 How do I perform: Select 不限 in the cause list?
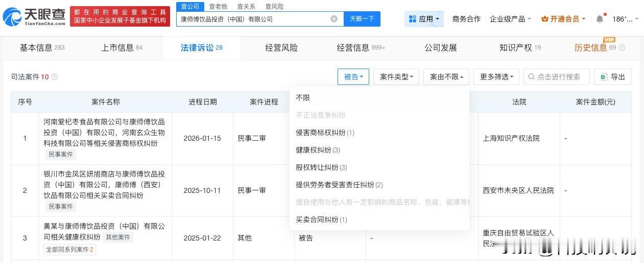(379, 98)
